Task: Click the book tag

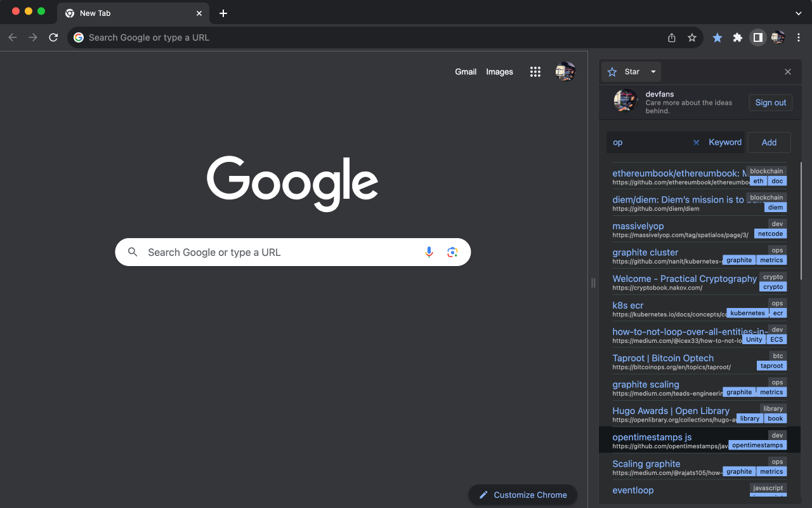Action: coord(775,418)
